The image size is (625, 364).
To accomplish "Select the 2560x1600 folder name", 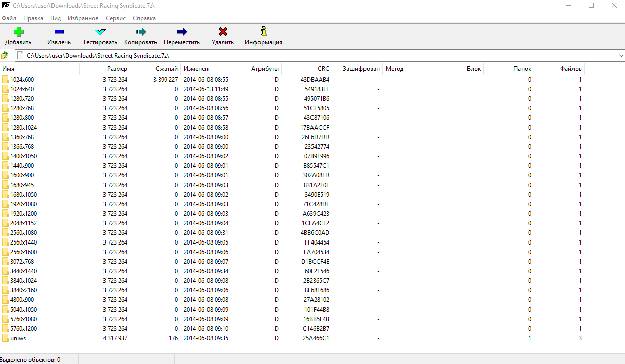I will tap(23, 252).
